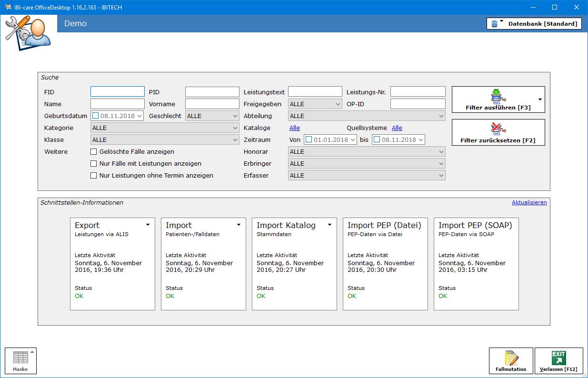This screenshot has width=588, height=378.
Task: Click the Fallmutation notepad icon
Action: pyautogui.click(x=511, y=358)
